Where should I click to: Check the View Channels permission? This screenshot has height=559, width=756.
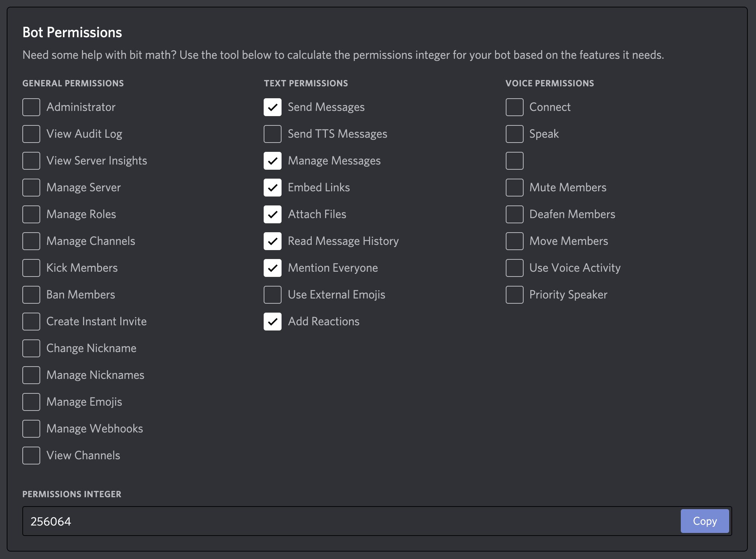click(x=31, y=456)
